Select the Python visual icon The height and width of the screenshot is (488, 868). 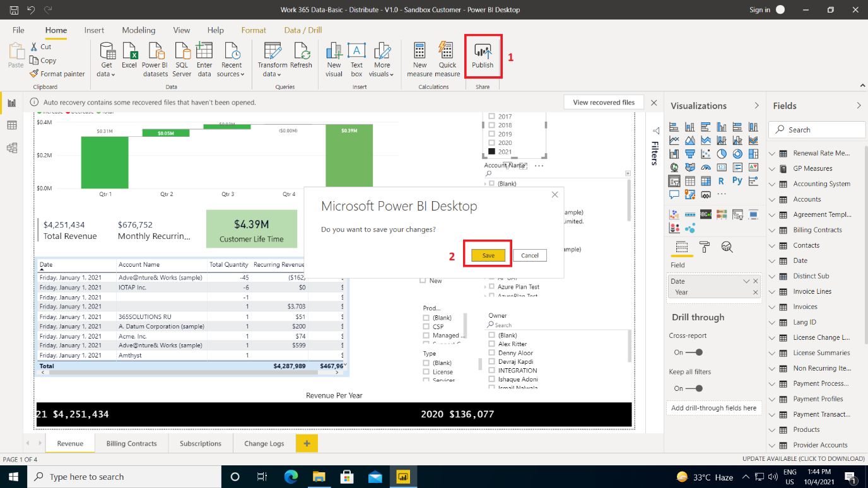[737, 180]
